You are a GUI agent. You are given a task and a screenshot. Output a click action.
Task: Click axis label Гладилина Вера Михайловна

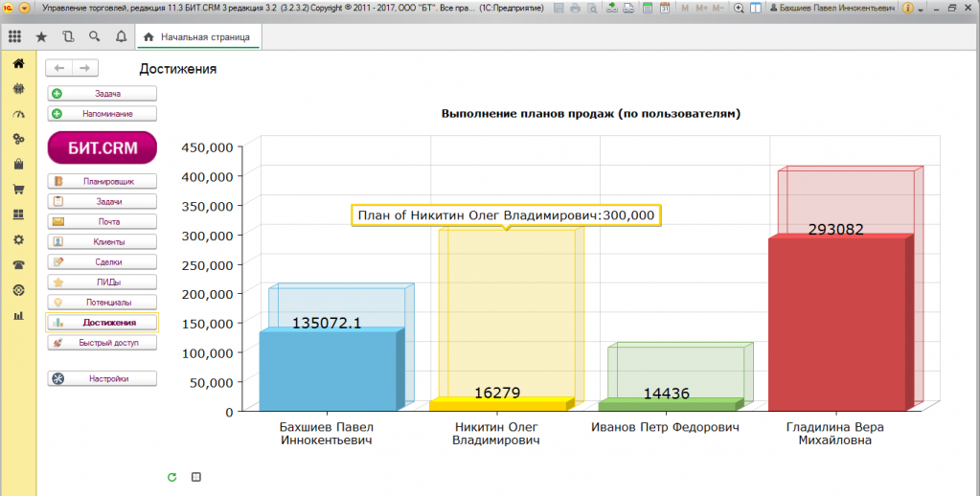835,434
